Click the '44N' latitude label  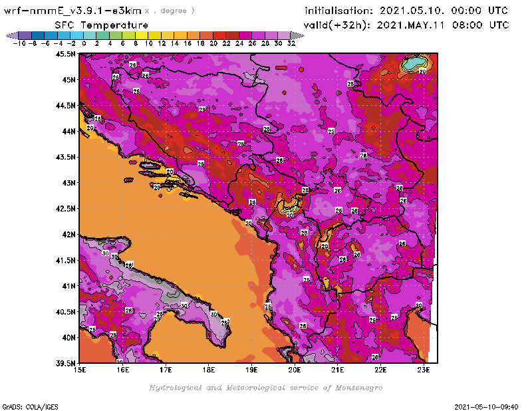(x=69, y=131)
